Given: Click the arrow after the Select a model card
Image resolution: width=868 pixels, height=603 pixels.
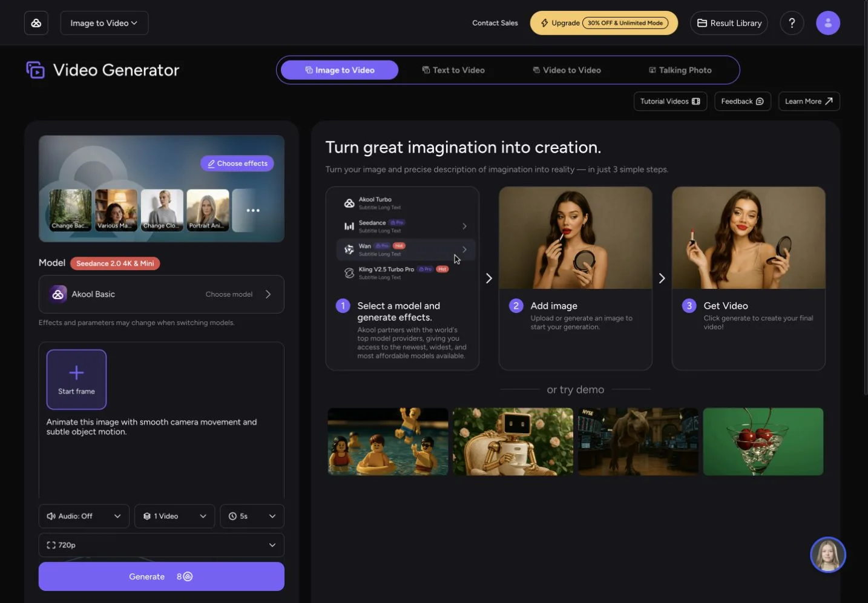Looking at the screenshot, I should [489, 278].
